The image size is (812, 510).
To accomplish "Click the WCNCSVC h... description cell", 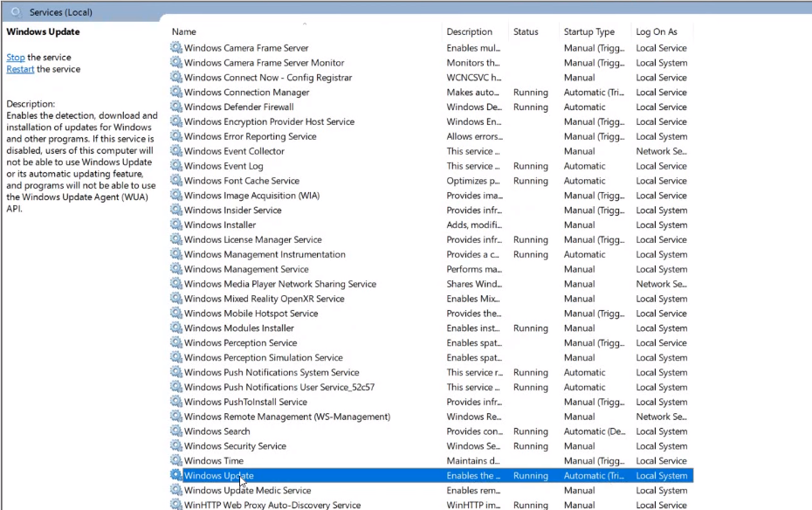I will tap(474, 77).
